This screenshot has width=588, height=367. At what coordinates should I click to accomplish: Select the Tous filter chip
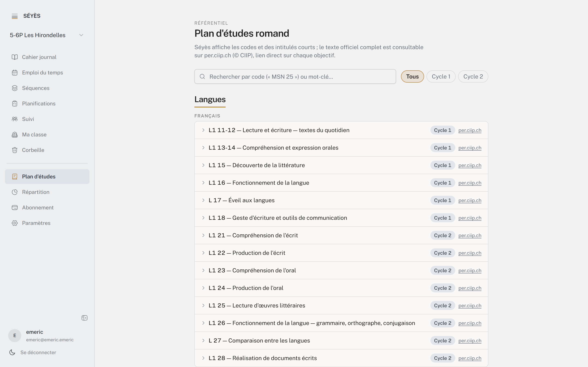pos(412,77)
